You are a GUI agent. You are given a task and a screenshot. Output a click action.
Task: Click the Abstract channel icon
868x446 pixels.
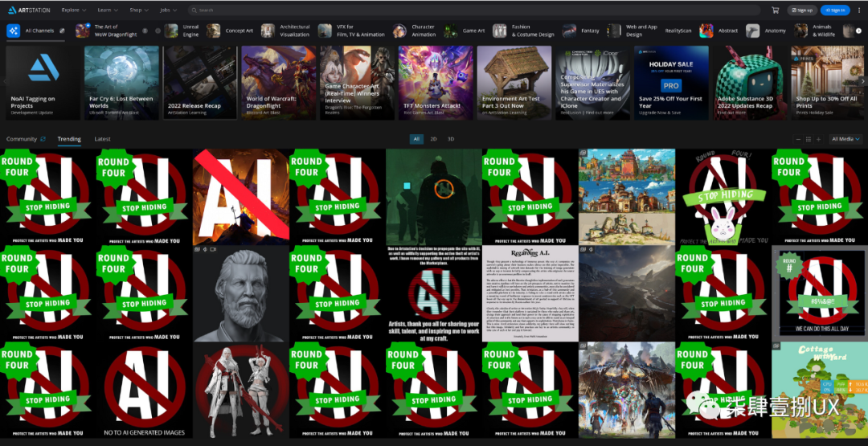706,31
